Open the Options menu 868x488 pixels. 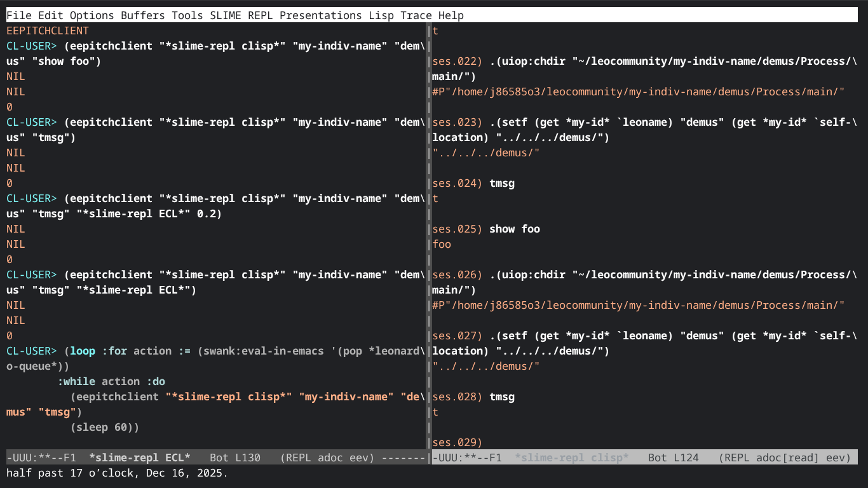coord(92,15)
